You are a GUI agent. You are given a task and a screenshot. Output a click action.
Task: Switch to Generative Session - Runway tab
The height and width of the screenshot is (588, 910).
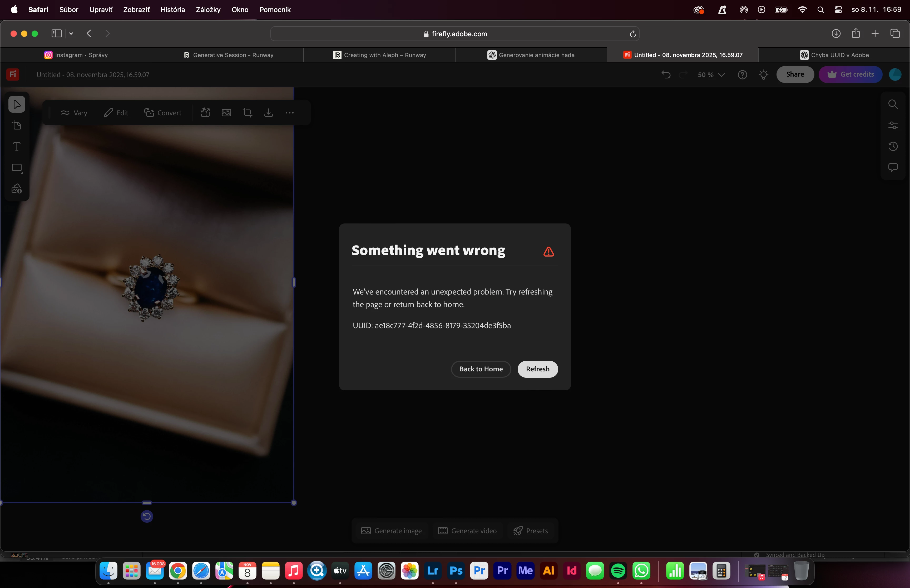pyautogui.click(x=228, y=55)
